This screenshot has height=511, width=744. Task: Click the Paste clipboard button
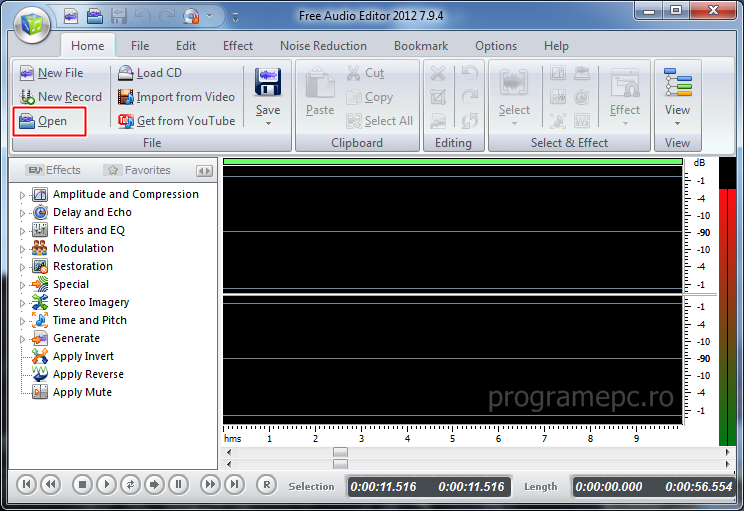[320, 93]
